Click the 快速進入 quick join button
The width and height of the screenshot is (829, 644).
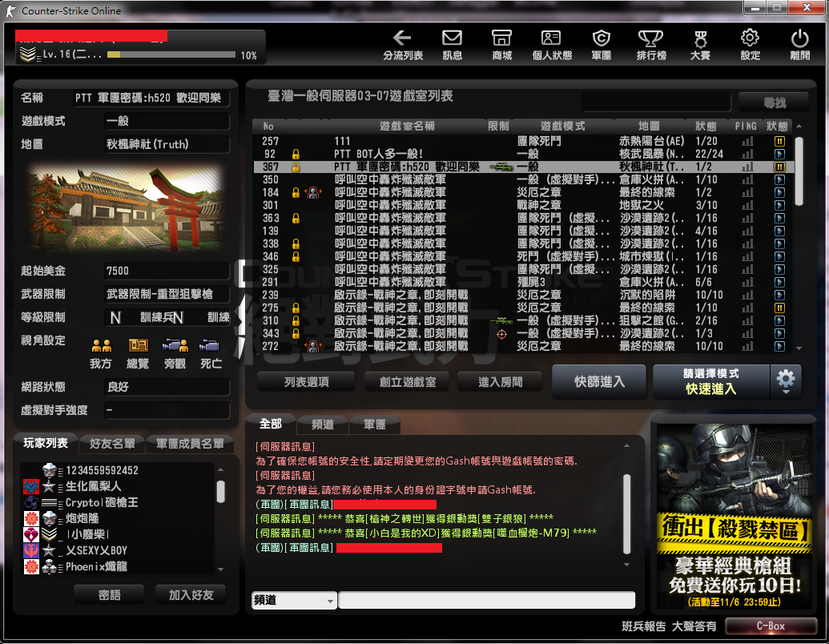coord(711,382)
